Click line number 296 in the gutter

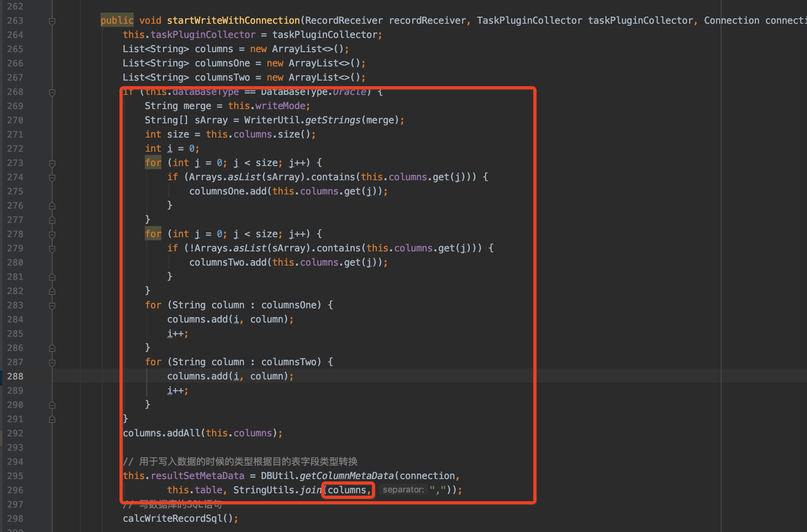15,490
